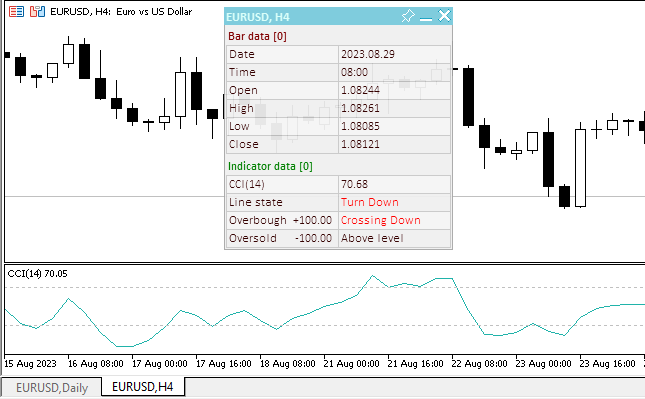Click the High row label

[241, 108]
